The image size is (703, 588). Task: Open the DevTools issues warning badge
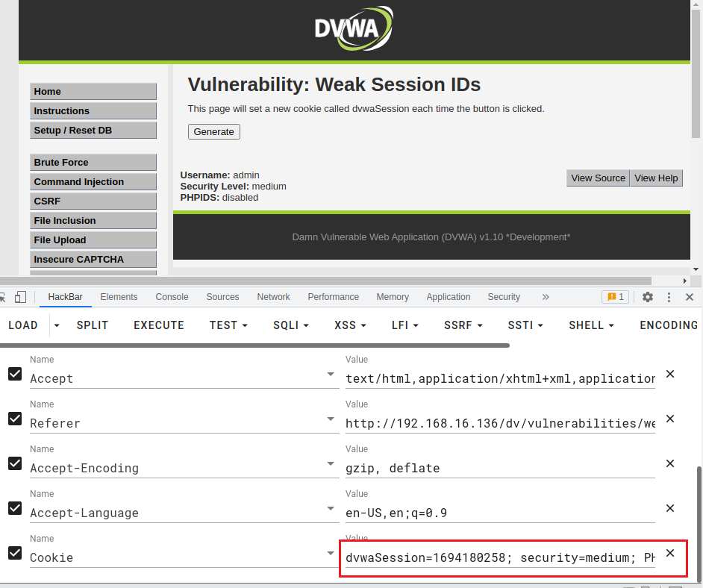(x=615, y=297)
